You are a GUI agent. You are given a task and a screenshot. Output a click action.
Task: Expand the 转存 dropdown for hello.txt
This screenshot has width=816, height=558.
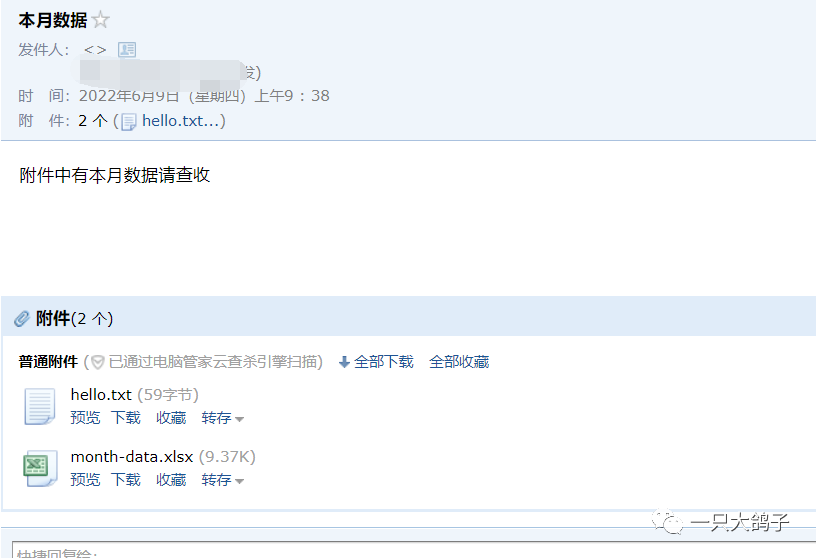pos(222,418)
